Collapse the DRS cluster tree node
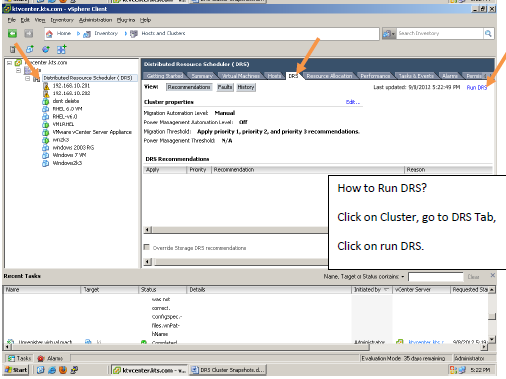506x379 pixels. (28, 78)
